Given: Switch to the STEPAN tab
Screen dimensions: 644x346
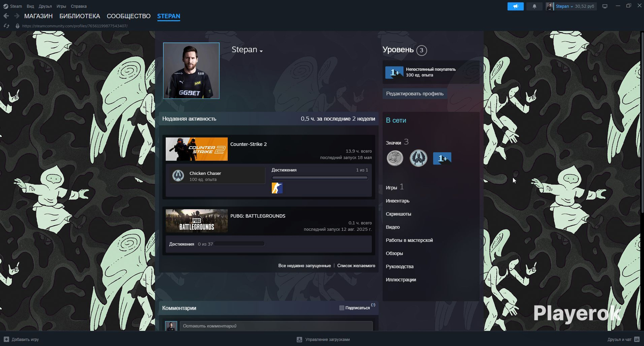Looking at the screenshot, I should tap(169, 16).
